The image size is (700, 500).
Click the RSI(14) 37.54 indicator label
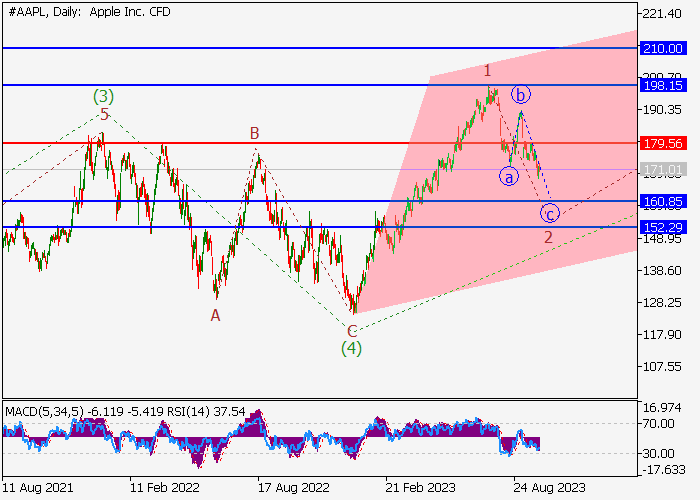click(206, 411)
